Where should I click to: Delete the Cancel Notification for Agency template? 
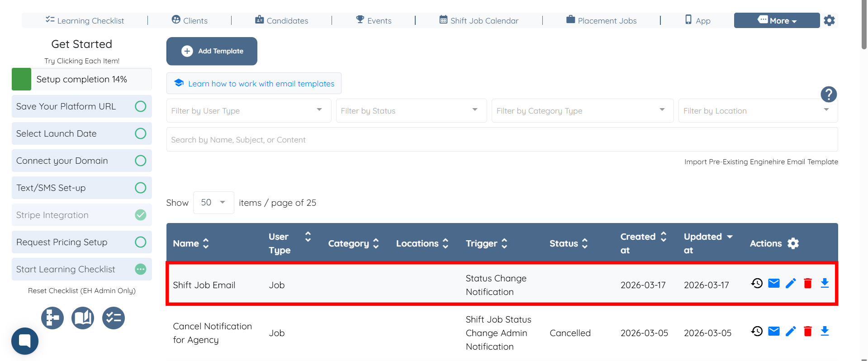[x=808, y=332]
